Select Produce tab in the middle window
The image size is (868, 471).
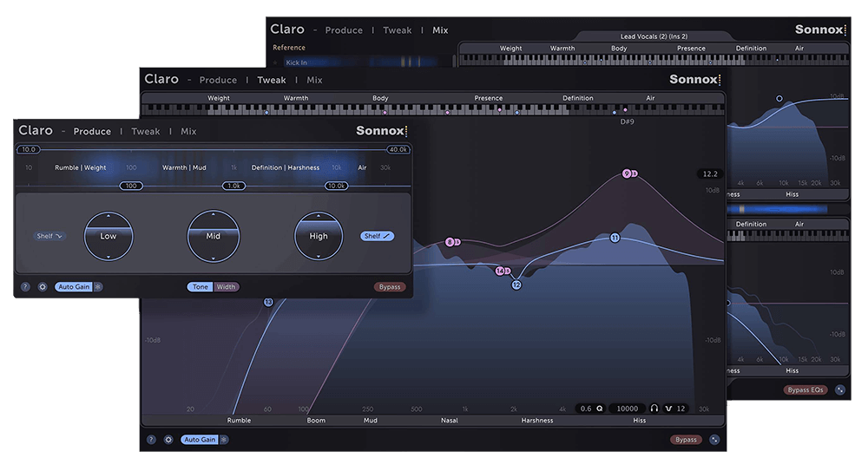[218, 80]
